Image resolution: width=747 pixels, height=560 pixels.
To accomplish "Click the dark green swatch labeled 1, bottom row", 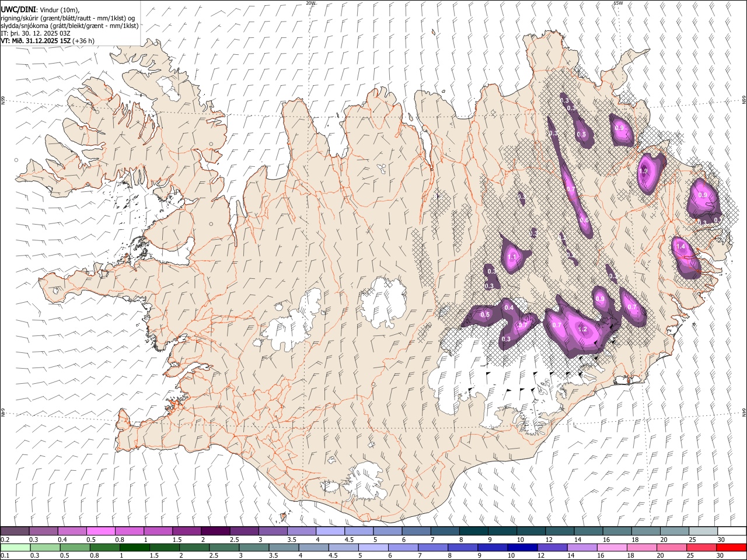I will [134, 547].
